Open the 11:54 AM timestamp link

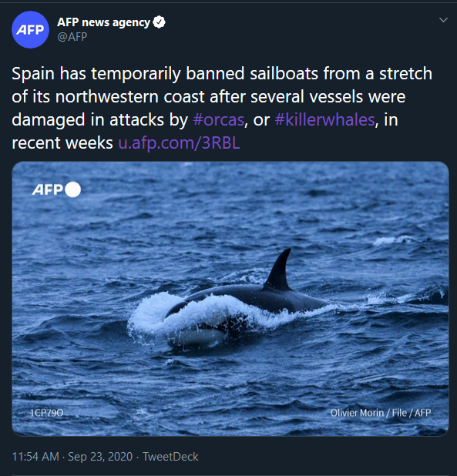point(35,457)
